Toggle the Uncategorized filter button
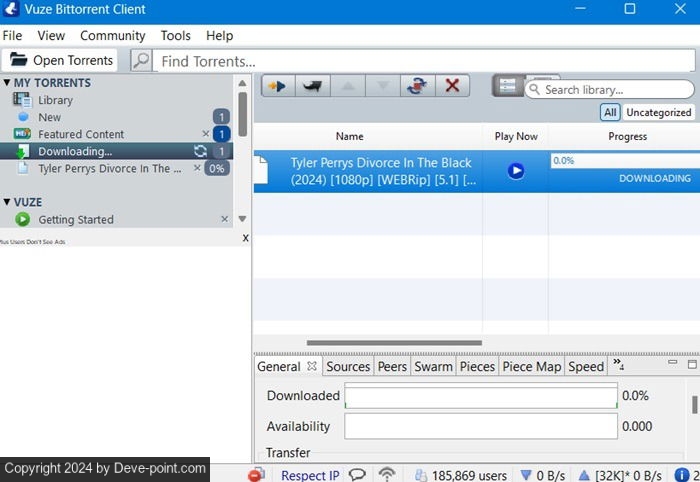 click(x=658, y=113)
